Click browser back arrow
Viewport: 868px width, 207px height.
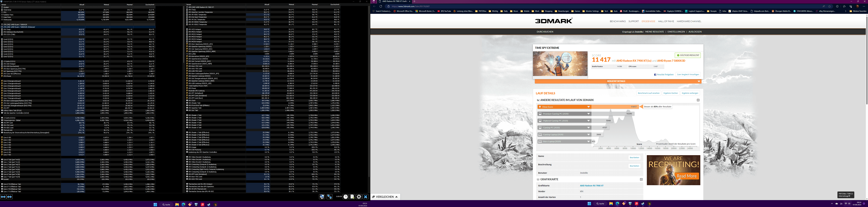tap(374, 6)
